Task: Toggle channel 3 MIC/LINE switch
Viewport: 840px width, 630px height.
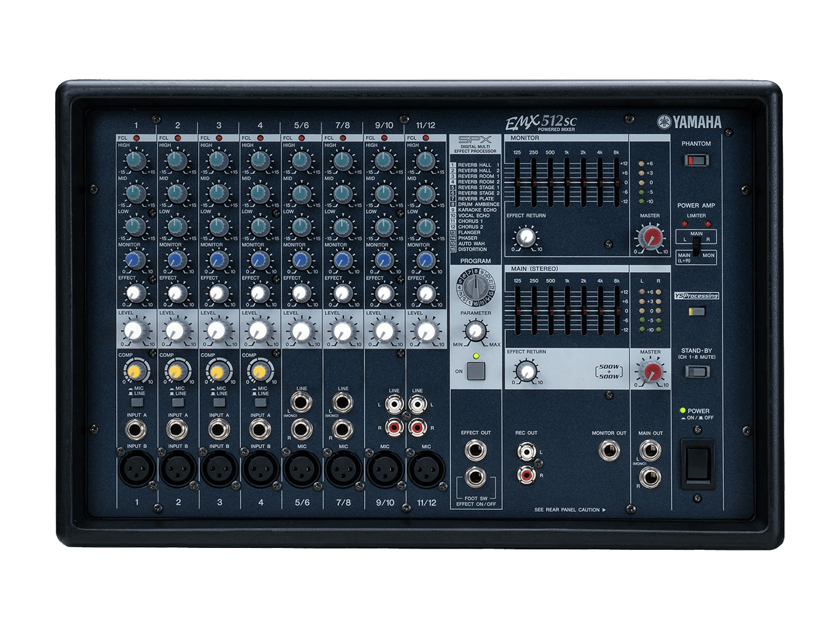Action: pos(219,402)
